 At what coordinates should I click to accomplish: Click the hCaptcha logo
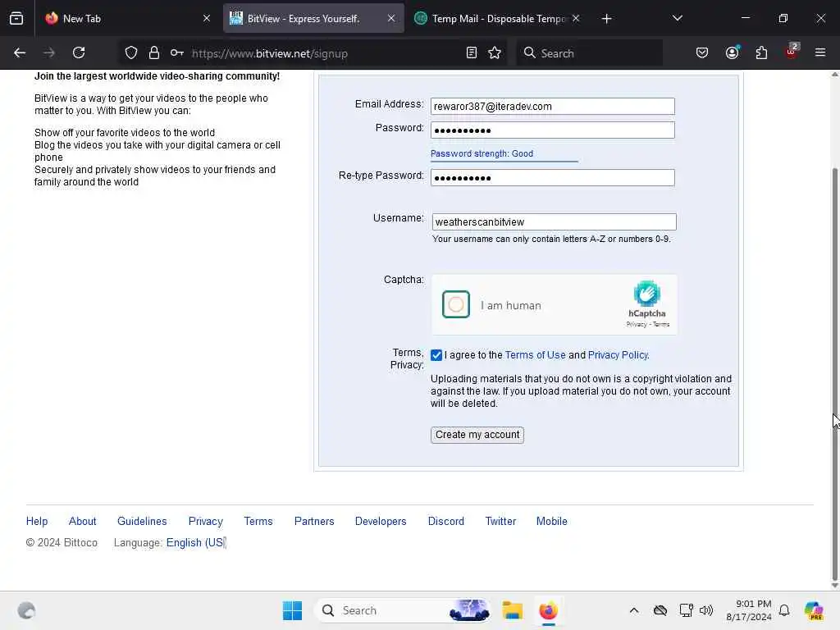(x=647, y=294)
